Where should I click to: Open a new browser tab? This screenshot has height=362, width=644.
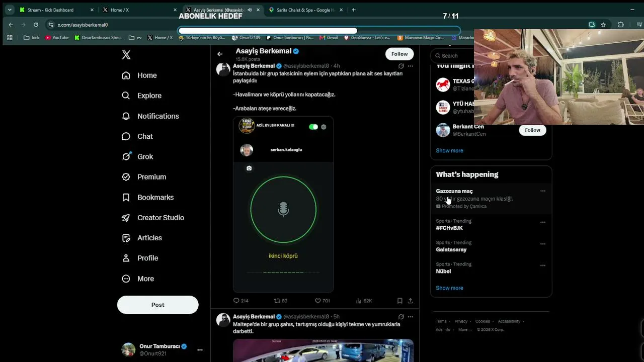(x=354, y=10)
